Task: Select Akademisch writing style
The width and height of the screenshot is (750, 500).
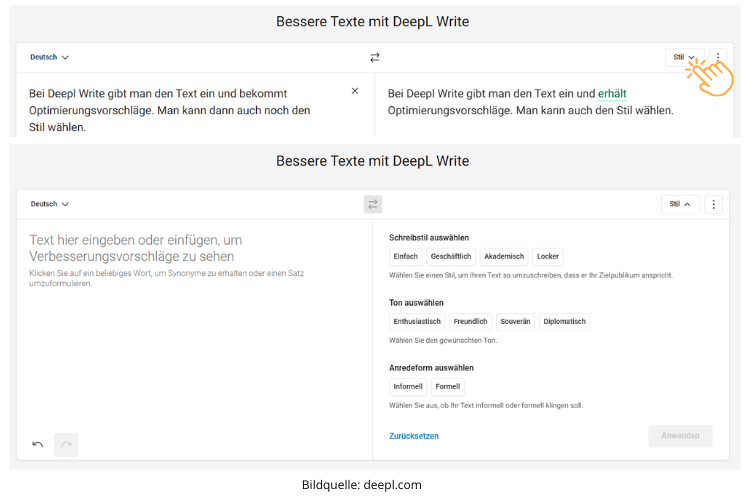Action: (x=504, y=256)
